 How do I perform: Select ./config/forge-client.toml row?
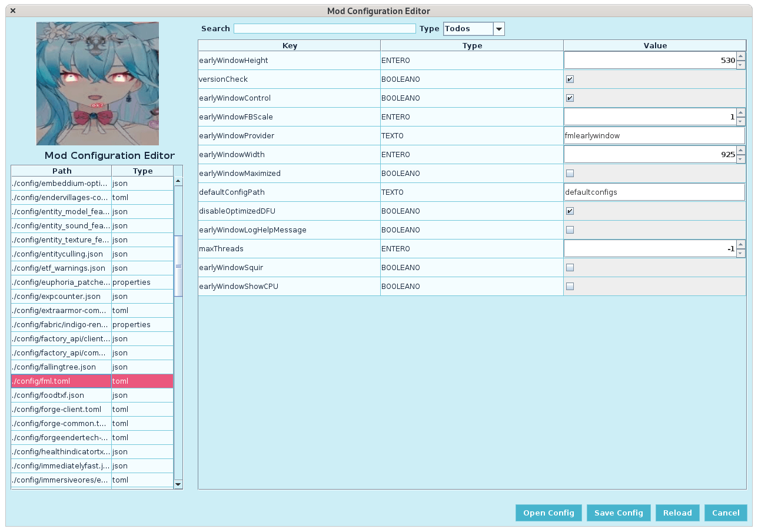tap(92, 410)
